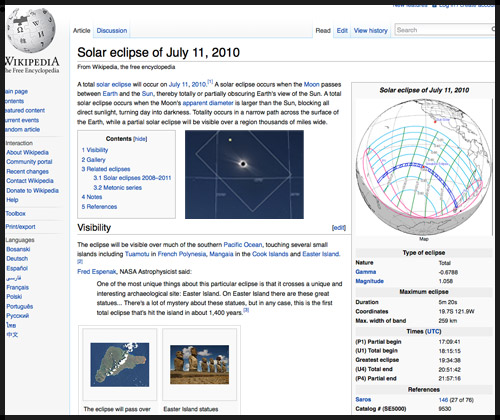Switch to Français language version
The width and height of the screenshot is (500, 420).
(x=18, y=287)
